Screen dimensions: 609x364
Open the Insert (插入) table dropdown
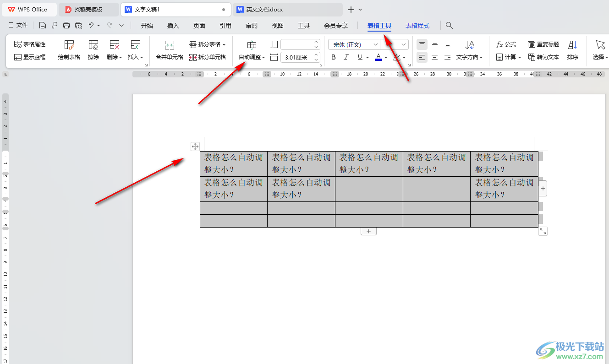[136, 50]
